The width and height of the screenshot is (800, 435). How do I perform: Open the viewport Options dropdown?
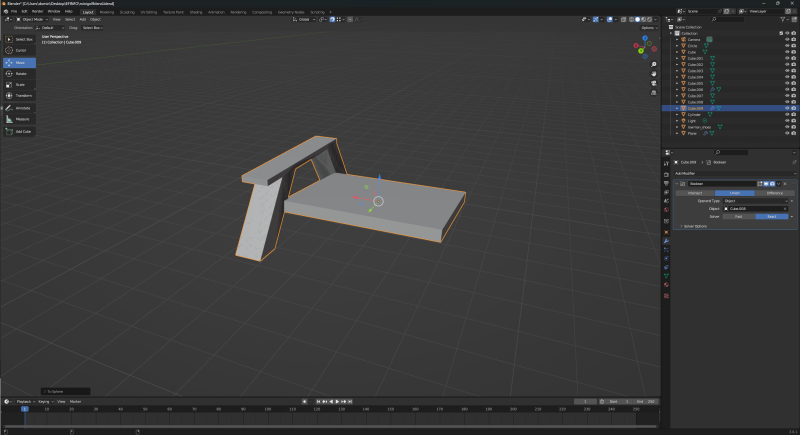pos(649,28)
